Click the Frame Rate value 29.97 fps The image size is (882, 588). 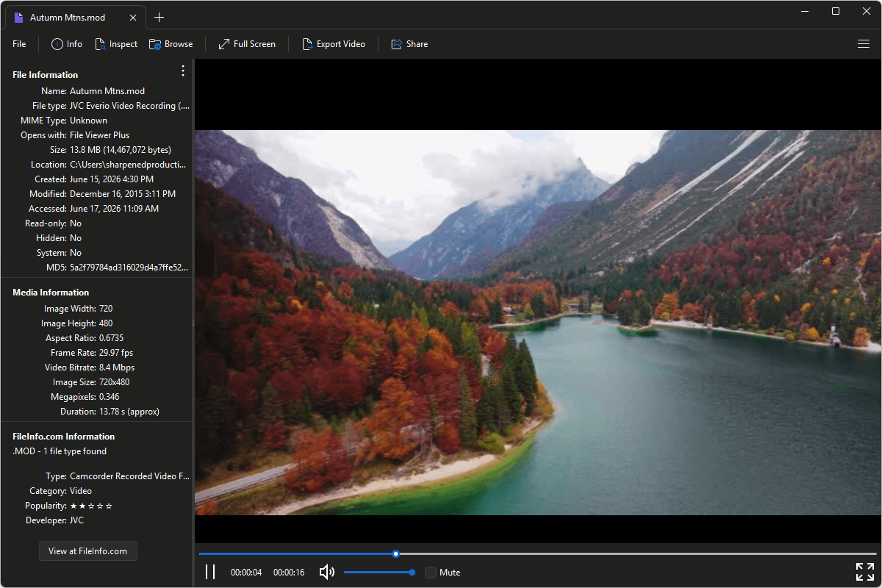tap(116, 353)
